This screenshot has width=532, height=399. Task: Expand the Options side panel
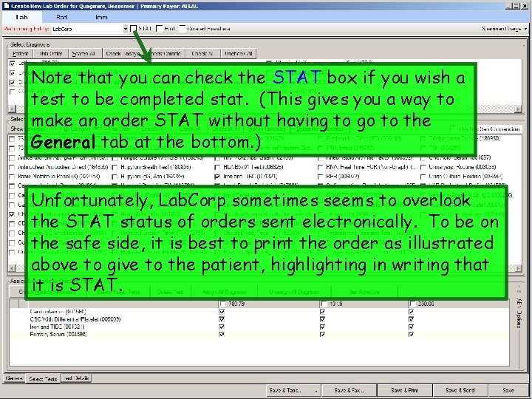[x=519, y=312]
